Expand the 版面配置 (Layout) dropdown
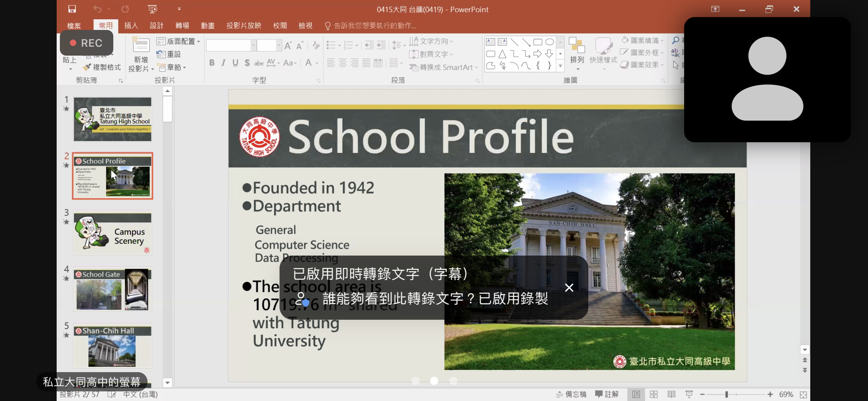The image size is (868, 401). [178, 41]
